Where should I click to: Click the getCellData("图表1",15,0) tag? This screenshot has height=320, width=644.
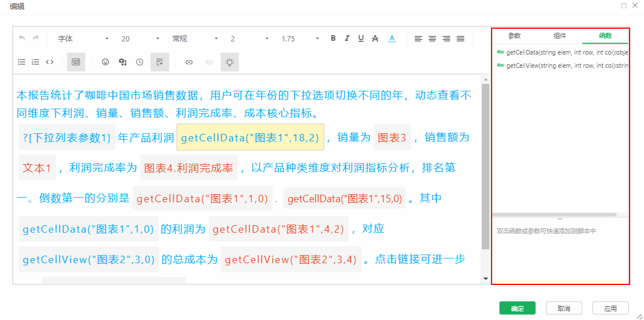pos(344,199)
